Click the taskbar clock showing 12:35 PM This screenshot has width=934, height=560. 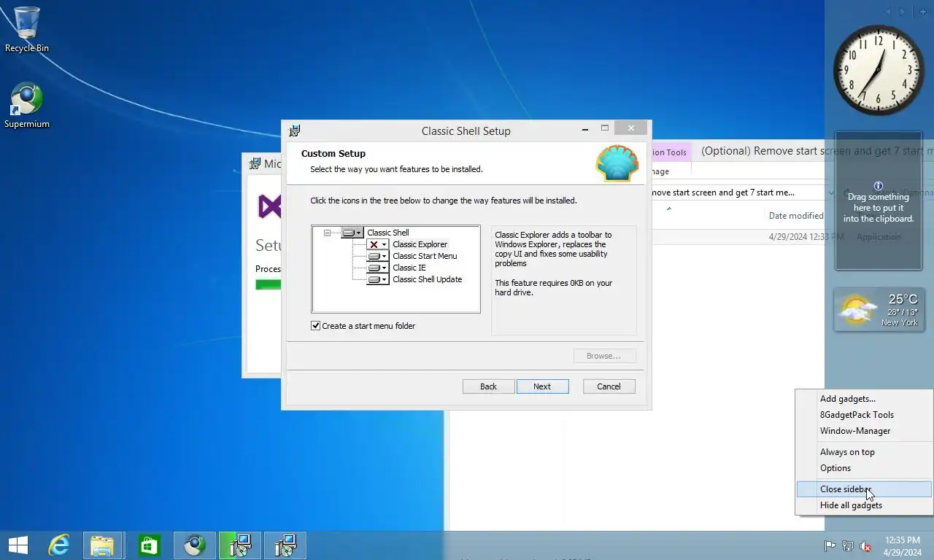(903, 546)
